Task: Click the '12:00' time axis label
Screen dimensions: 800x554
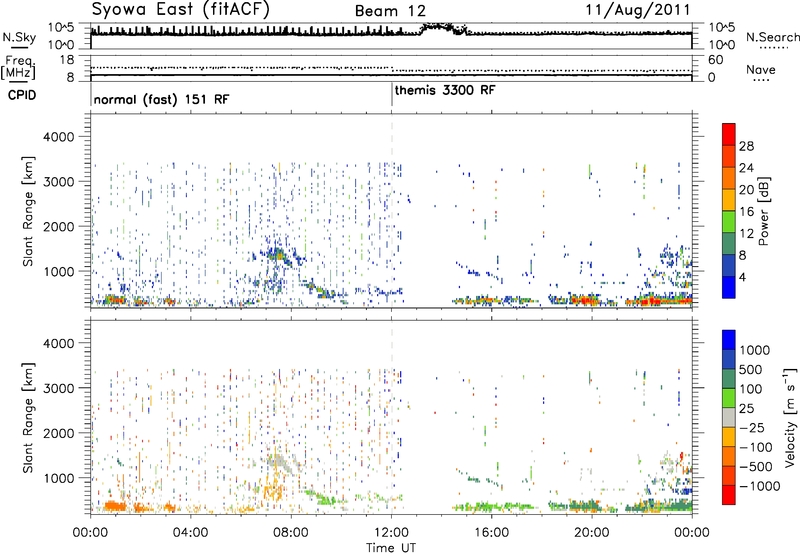Action: (x=391, y=533)
